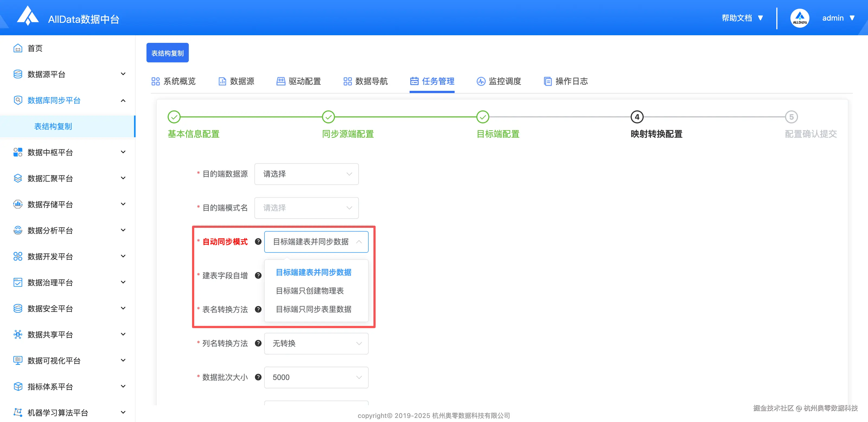Open the 列名转换方法 dropdown
The image size is (868, 422).
tap(316, 343)
